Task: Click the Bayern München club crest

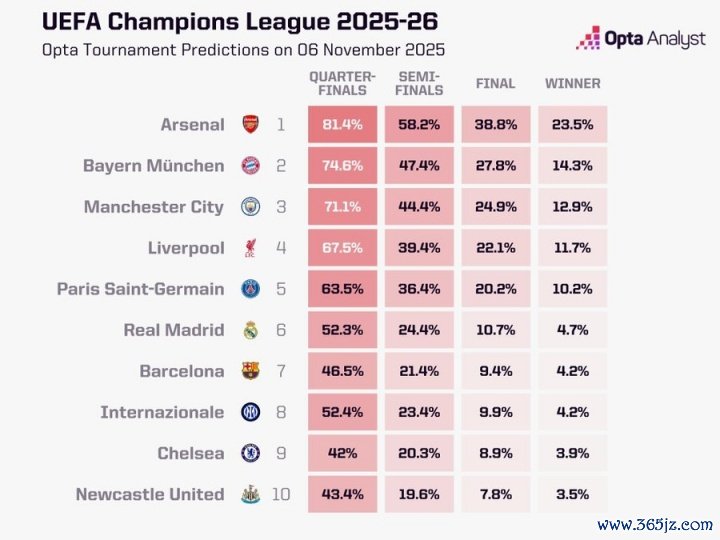Action: coord(250,166)
